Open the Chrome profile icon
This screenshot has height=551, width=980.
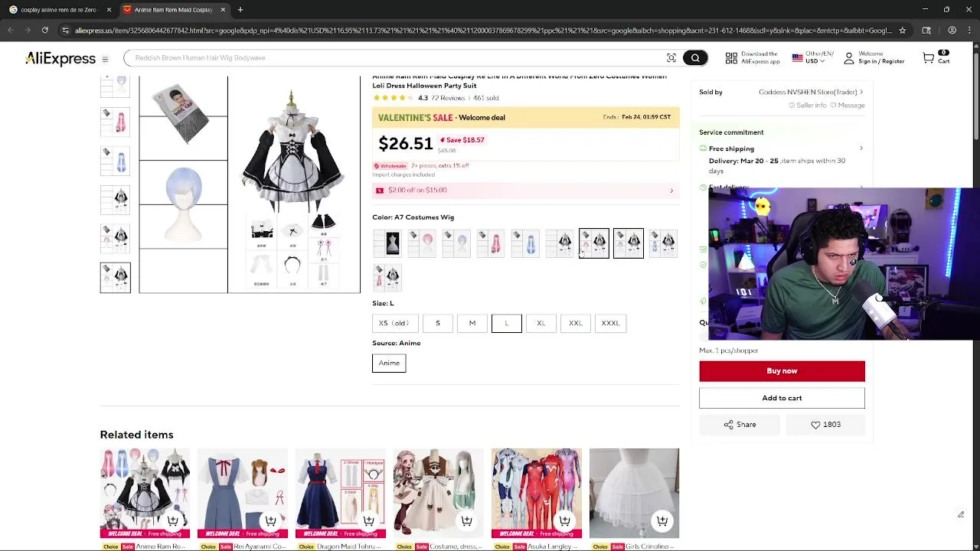click(x=952, y=31)
